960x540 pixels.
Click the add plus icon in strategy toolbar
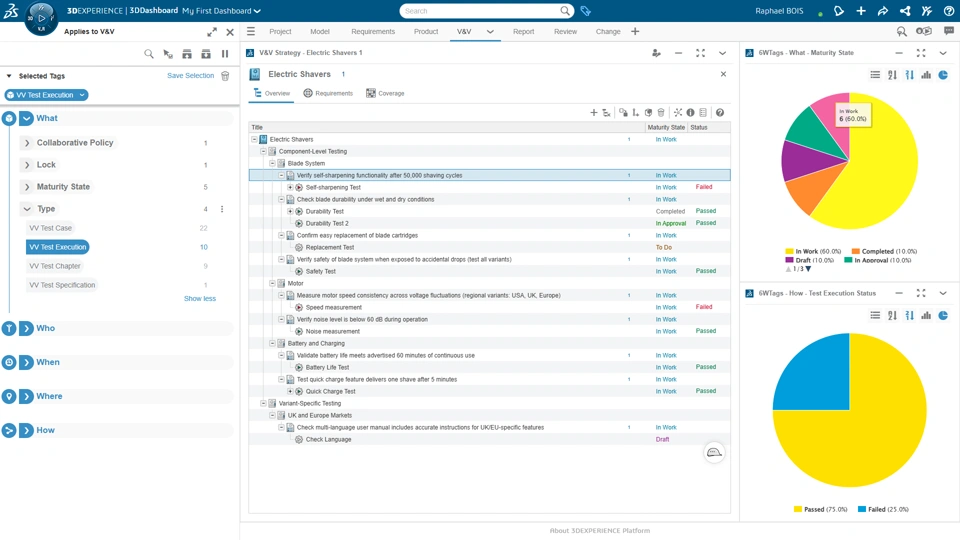[593, 112]
